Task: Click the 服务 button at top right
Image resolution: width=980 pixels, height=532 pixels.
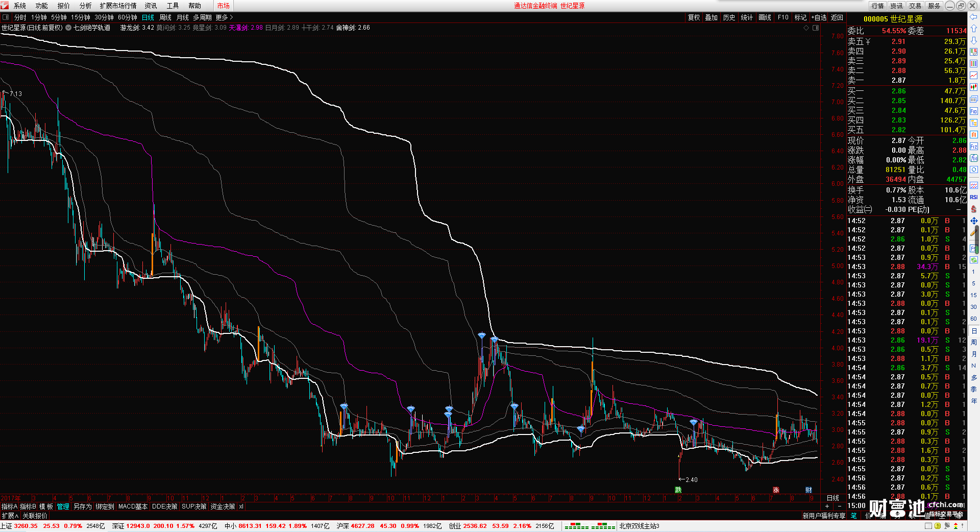Action: point(934,6)
